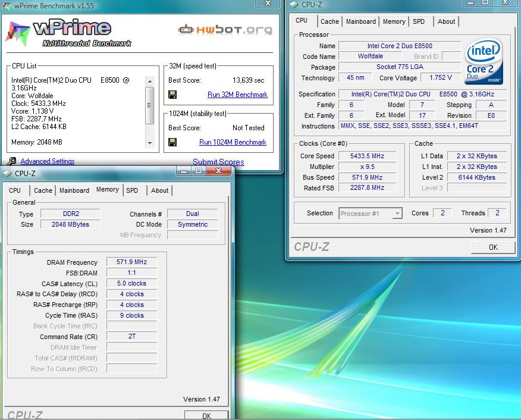Click the wPrime logo icon
Viewport: 521px width, 420px height.
18,33
